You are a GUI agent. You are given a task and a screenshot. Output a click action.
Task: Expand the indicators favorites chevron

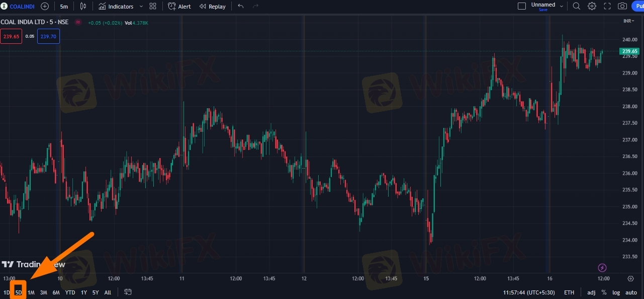141,6
